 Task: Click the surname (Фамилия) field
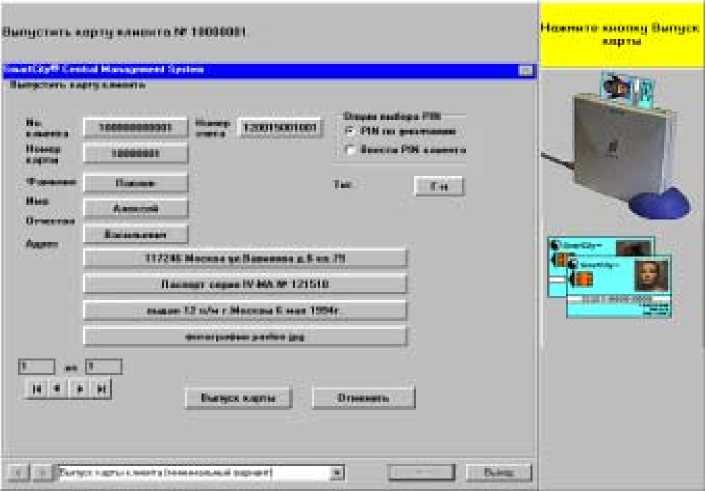click(x=135, y=183)
